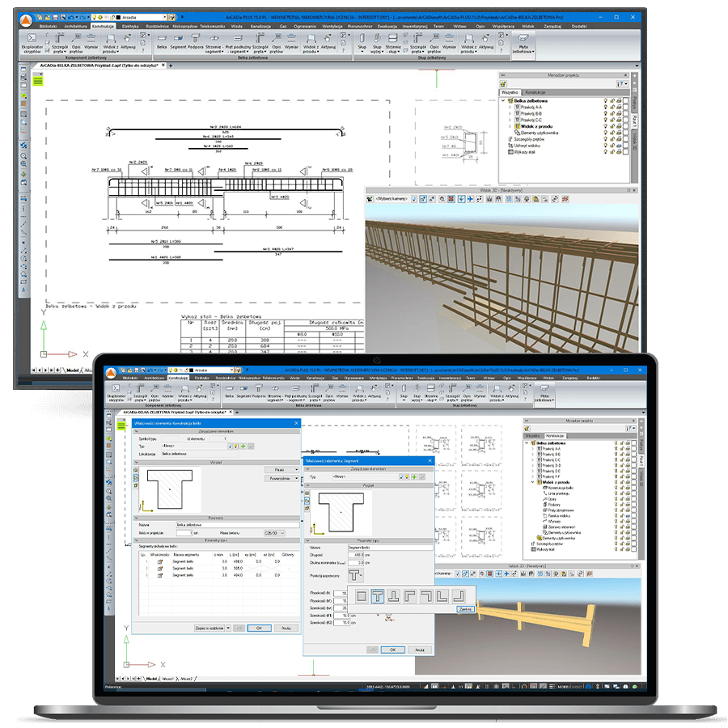This screenshot has width=728, height=728.
Task: Switch to Wszystko tab on the laptop project manager
Action: (x=533, y=435)
